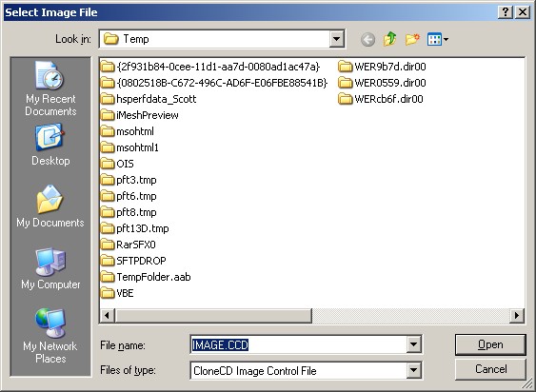536x392 pixels.
Task: Expand the Look in folder dropdown
Action: point(336,39)
